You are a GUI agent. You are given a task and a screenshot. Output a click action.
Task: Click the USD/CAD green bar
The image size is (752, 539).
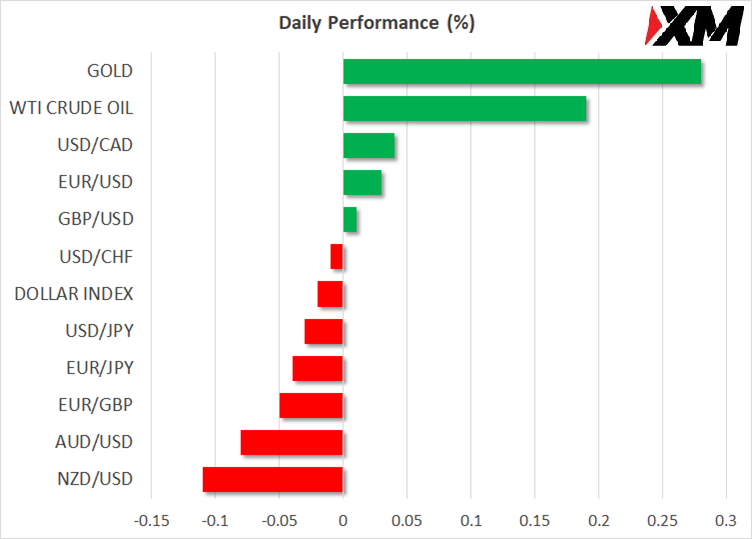pyautogui.click(x=368, y=146)
